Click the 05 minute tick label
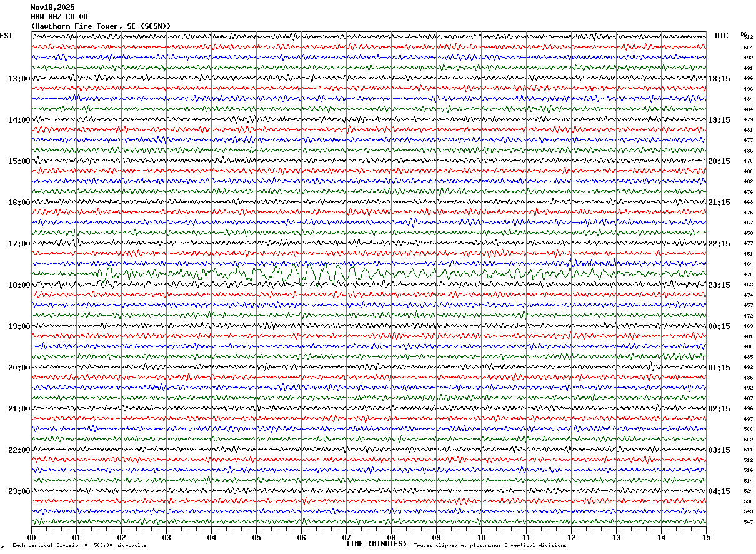The height and width of the screenshot is (554, 756). click(x=256, y=537)
